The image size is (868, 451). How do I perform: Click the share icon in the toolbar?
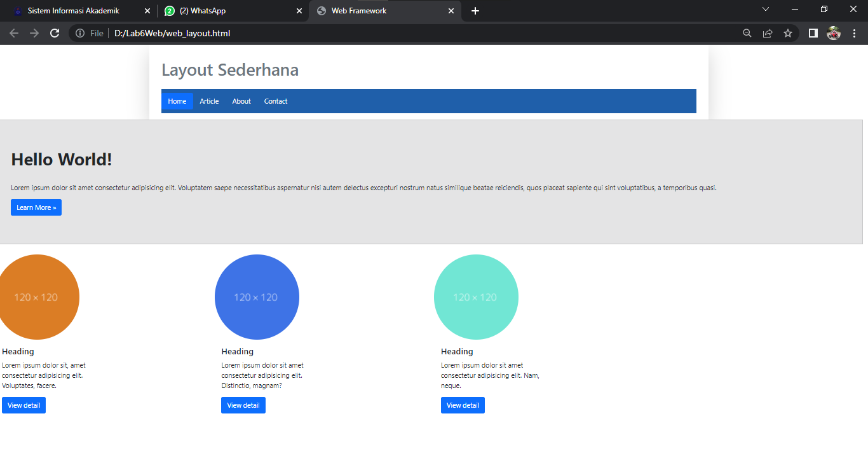(x=767, y=33)
